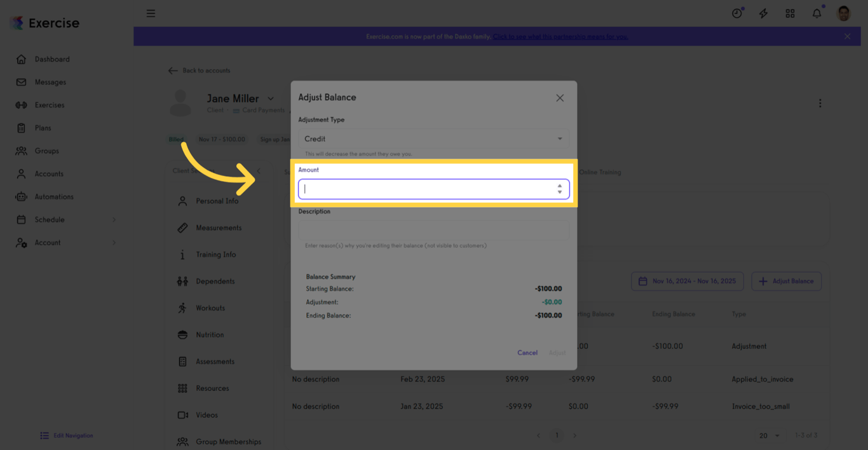Expand the Schedule sidebar submenu
The width and height of the screenshot is (868, 450).
(114, 219)
